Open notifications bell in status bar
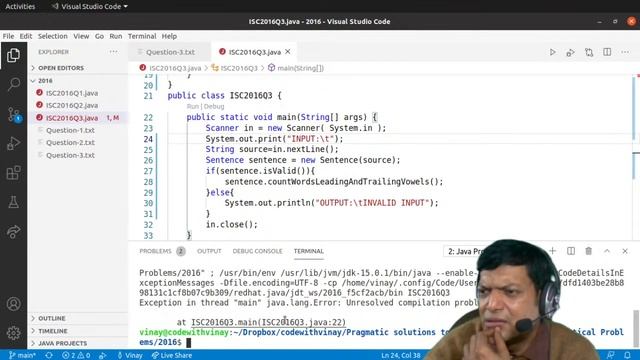 pos(627,355)
